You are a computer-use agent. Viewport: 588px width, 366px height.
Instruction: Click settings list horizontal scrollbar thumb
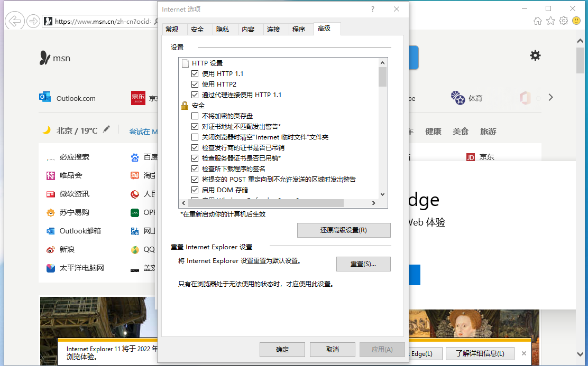click(x=266, y=203)
